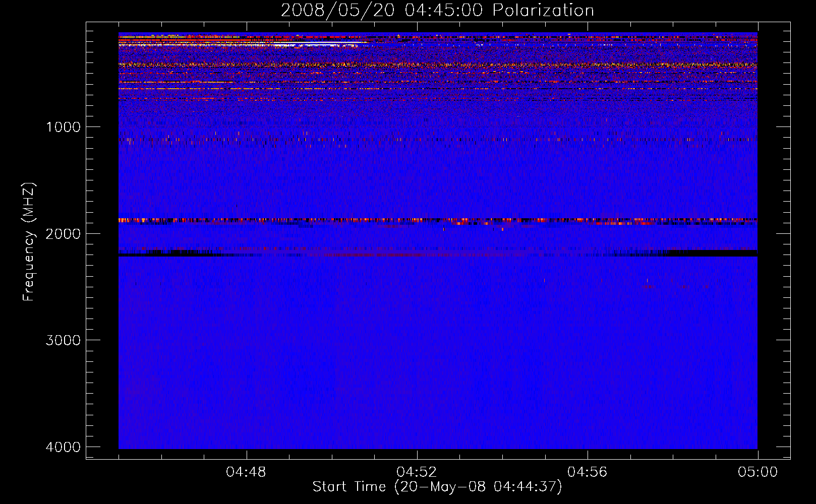Click the 1000 frequency tick label
The height and width of the screenshot is (504, 816).
click(x=63, y=127)
